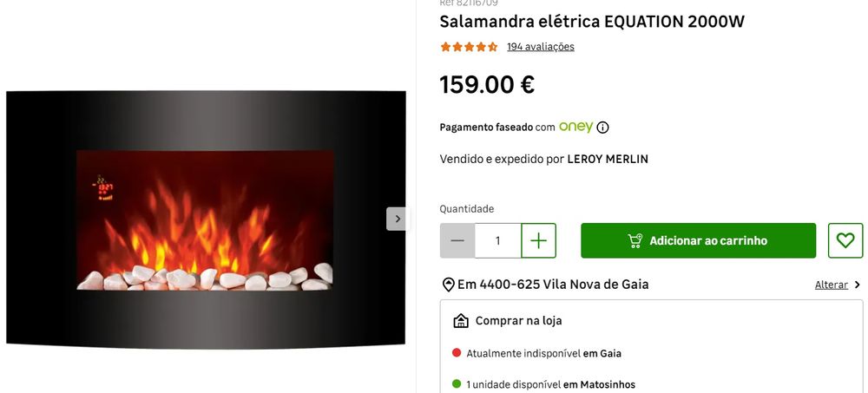Expand the Alterar location chevron

pos(858,285)
